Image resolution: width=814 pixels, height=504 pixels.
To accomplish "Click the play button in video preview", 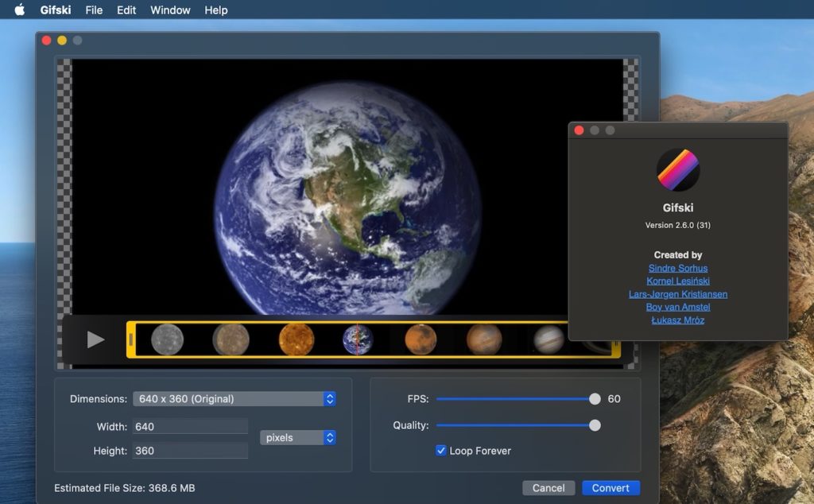I will [x=95, y=339].
